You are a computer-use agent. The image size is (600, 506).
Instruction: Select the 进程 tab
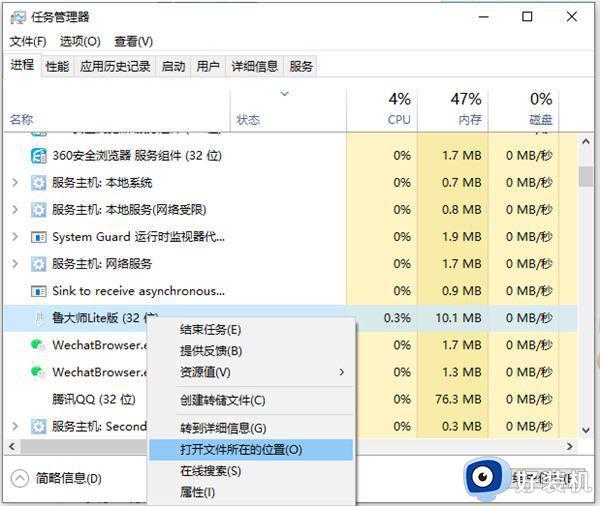point(22,65)
